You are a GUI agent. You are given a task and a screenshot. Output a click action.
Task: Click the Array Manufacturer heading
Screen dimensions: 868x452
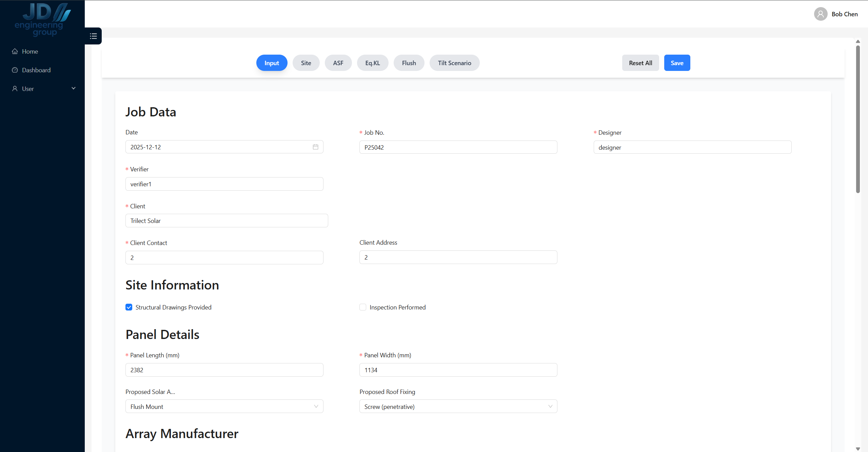click(182, 434)
